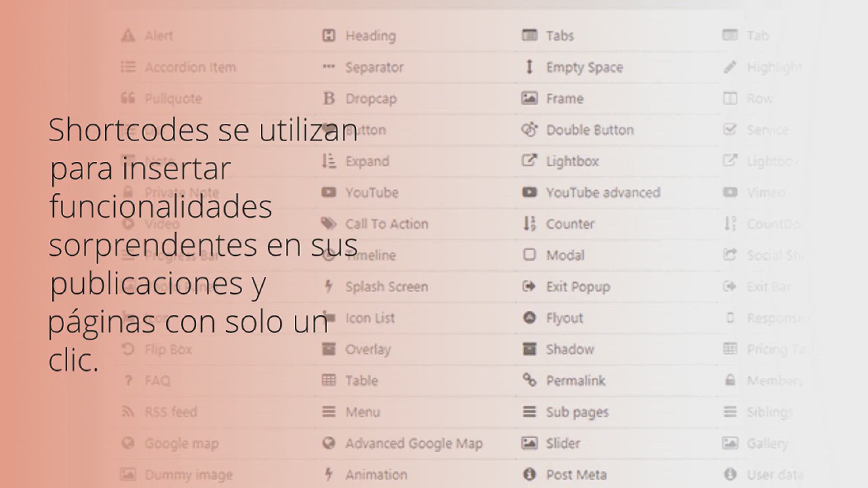This screenshot has height=488, width=868.
Task: Insert the Slider shortcode
Action: [x=562, y=444]
